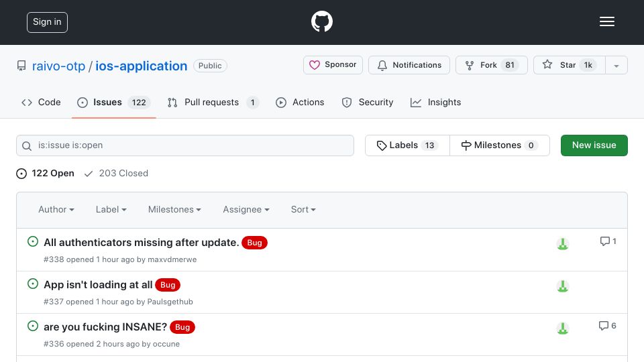The width and height of the screenshot is (644, 362).
Task: Open author Paulsgethub's issues
Action: coord(170,302)
